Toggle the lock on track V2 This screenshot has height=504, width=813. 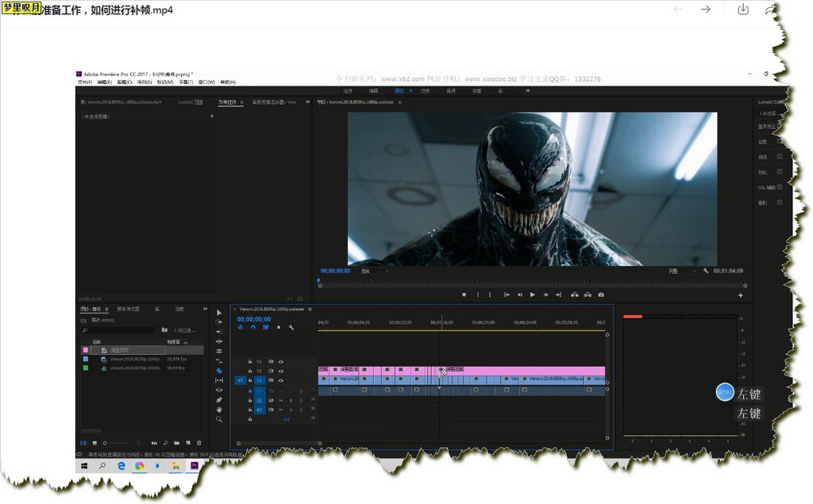pos(250,371)
